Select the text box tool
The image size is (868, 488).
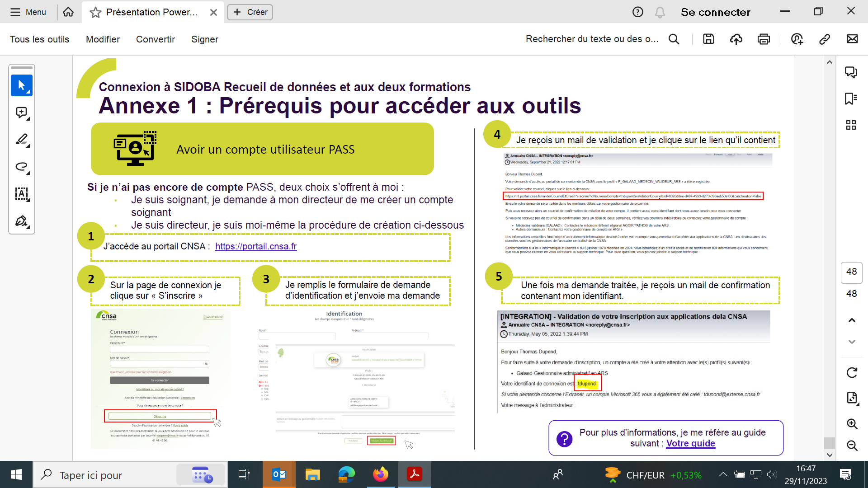[x=21, y=194]
